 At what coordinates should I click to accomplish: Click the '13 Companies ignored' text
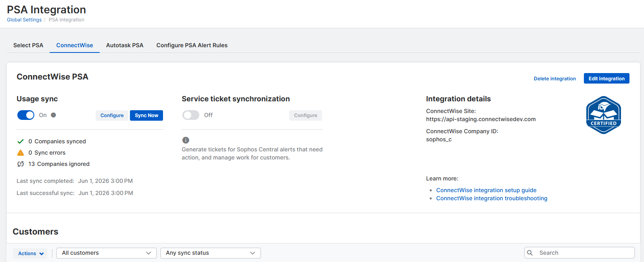[59, 164]
